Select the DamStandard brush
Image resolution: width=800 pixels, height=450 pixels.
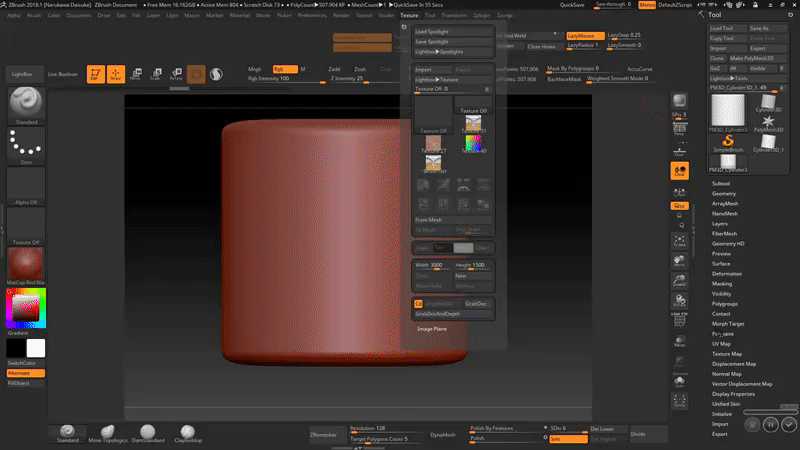point(148,434)
